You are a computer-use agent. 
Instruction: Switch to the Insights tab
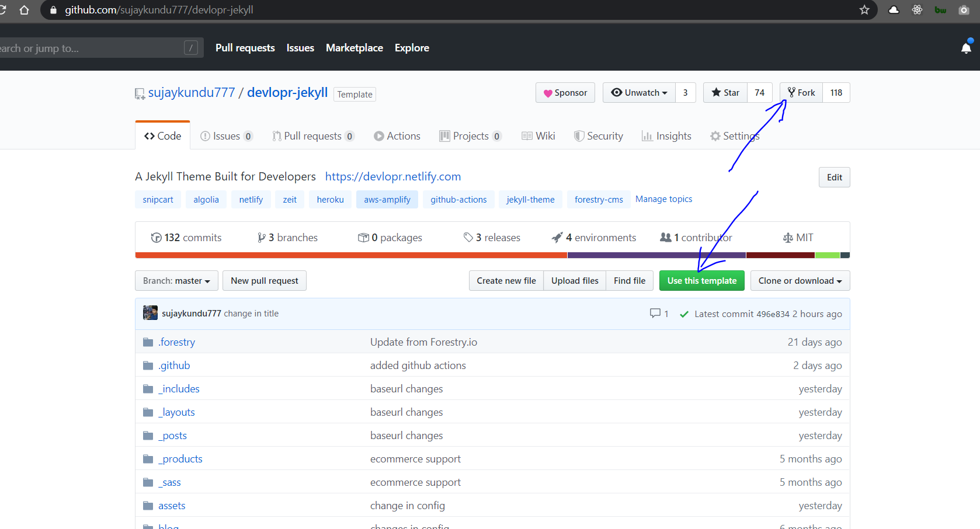point(666,135)
